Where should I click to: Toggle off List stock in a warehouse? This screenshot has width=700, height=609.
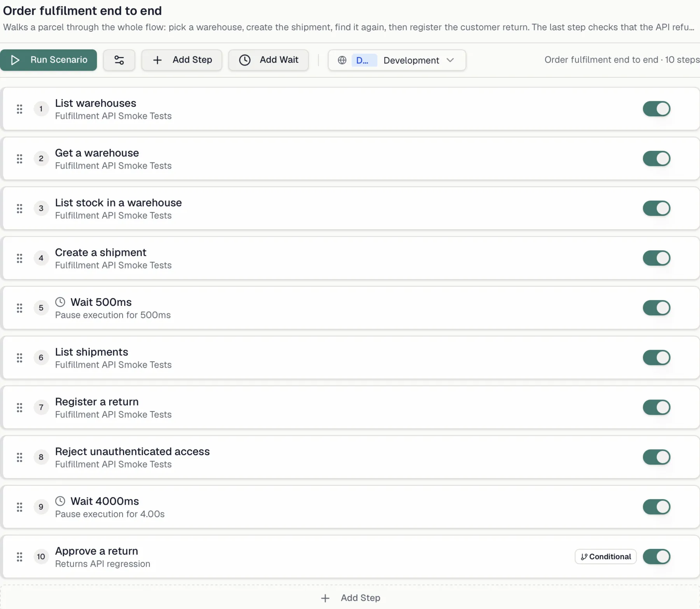coord(656,208)
